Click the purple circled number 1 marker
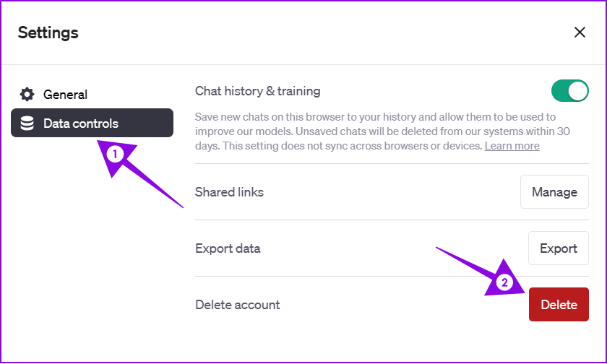This screenshot has width=607, height=364. [x=115, y=155]
